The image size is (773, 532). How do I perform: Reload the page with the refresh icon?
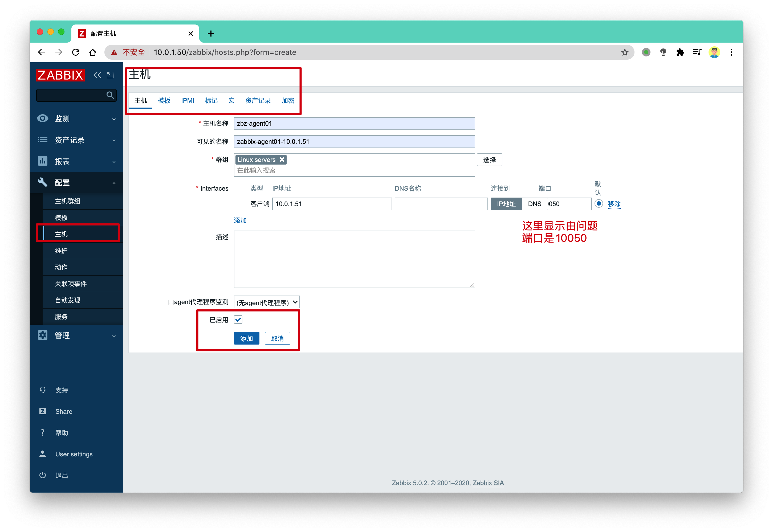pyautogui.click(x=76, y=52)
